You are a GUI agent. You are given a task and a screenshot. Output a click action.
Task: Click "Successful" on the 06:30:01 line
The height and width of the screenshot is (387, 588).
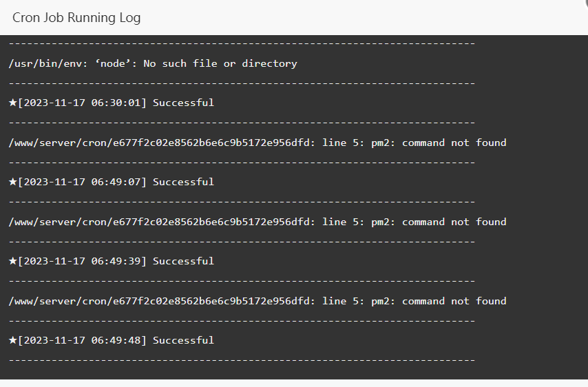tap(183, 103)
